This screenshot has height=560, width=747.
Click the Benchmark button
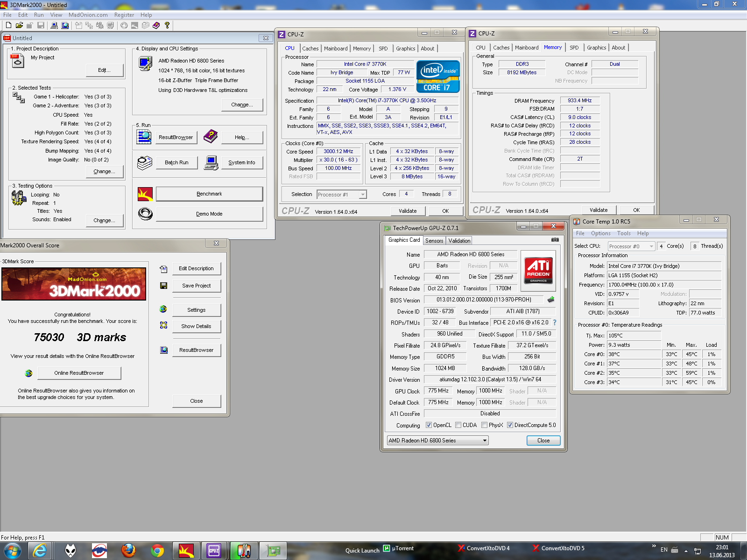[209, 194]
